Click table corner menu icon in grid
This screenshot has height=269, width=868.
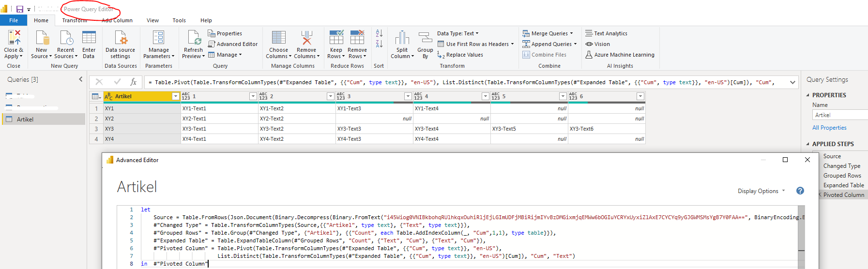pyautogui.click(x=96, y=96)
